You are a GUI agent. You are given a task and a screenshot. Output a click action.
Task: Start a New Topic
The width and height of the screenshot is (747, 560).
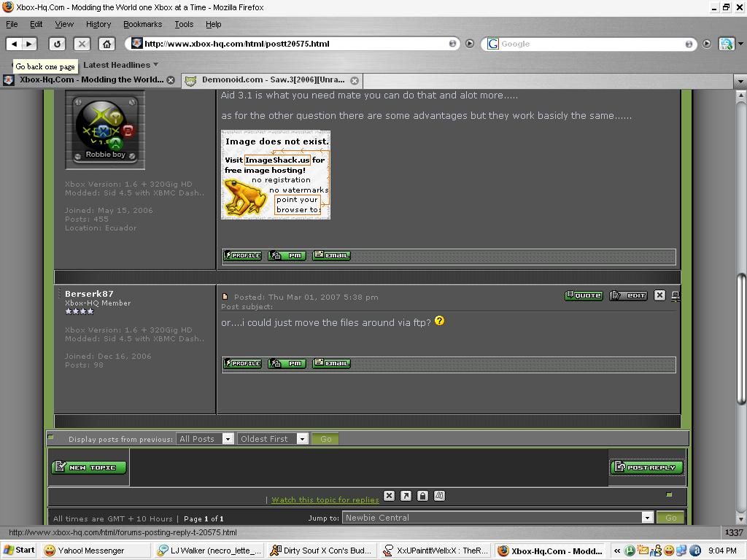tap(88, 467)
